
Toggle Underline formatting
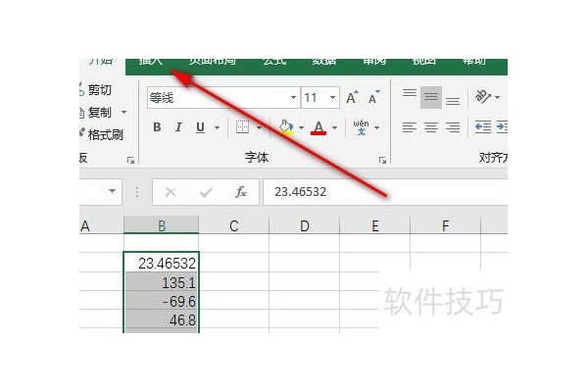[200, 127]
